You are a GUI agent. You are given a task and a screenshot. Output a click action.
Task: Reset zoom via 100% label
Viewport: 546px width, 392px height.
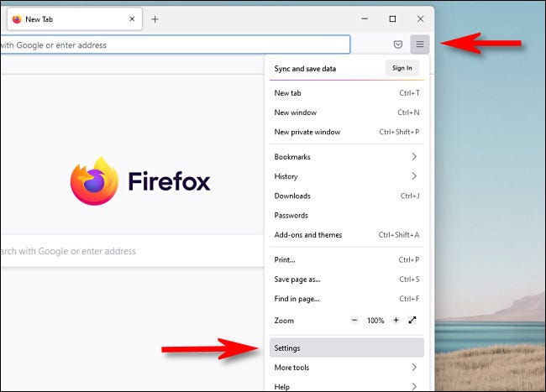pyautogui.click(x=375, y=321)
